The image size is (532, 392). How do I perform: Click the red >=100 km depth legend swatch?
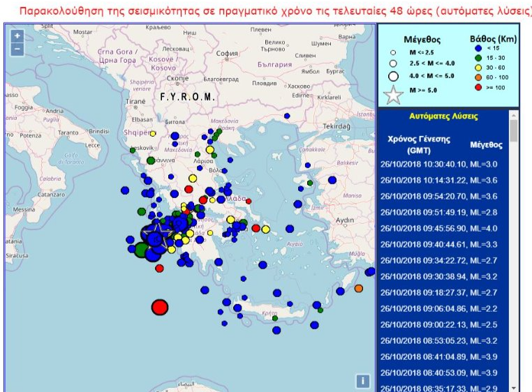(478, 87)
